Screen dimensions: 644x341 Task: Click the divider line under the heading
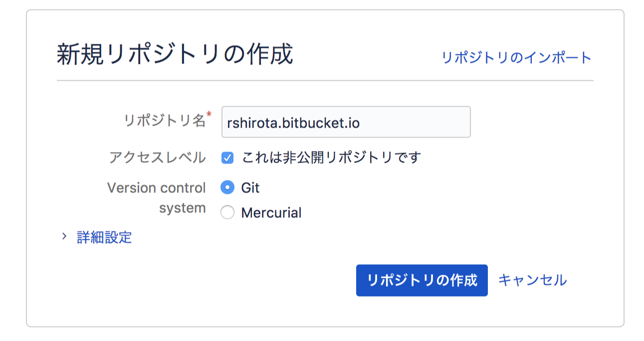(325, 81)
